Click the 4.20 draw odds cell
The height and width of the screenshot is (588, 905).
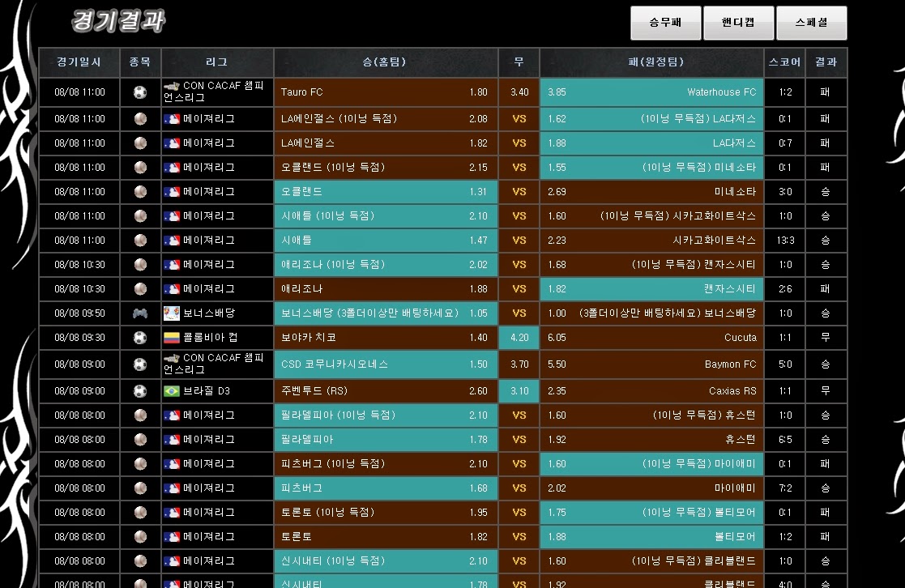519,338
